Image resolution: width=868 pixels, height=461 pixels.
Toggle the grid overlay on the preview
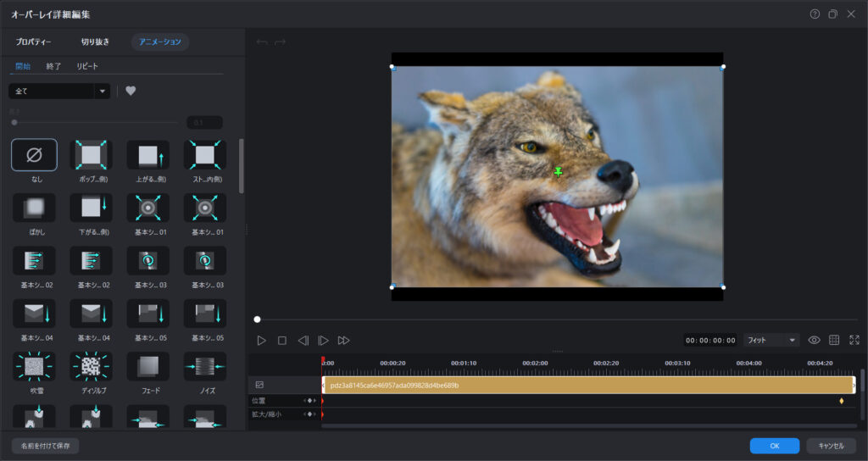834,340
